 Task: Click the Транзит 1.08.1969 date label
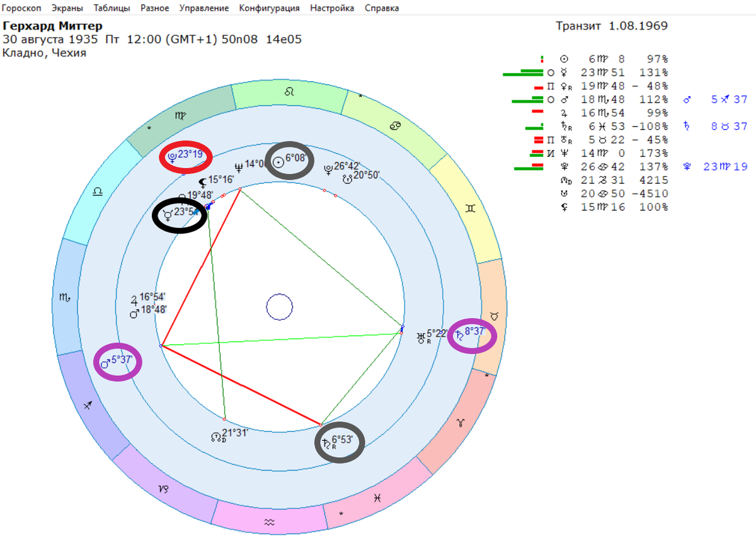click(x=612, y=26)
